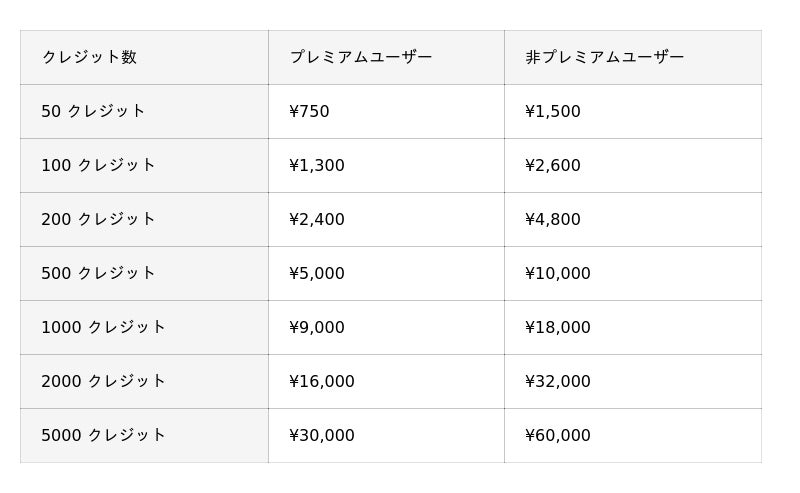Click the ¥9,000 premium price cell
This screenshot has width=800, height=493.
pos(317,327)
